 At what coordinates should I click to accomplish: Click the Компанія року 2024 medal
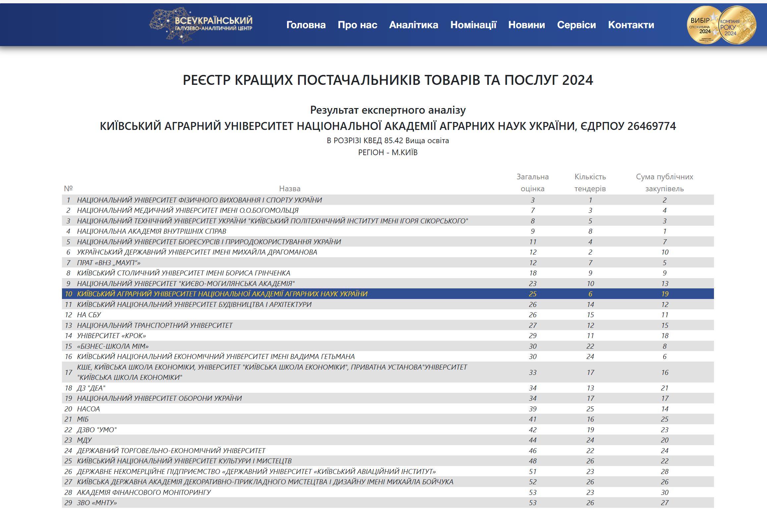[737, 25]
